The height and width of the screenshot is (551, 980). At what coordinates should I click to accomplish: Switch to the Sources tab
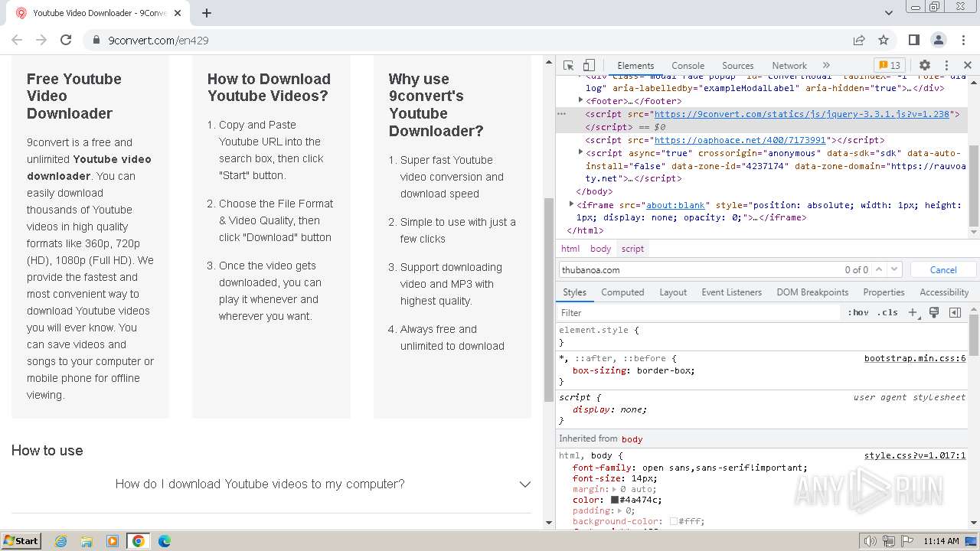pyautogui.click(x=737, y=66)
